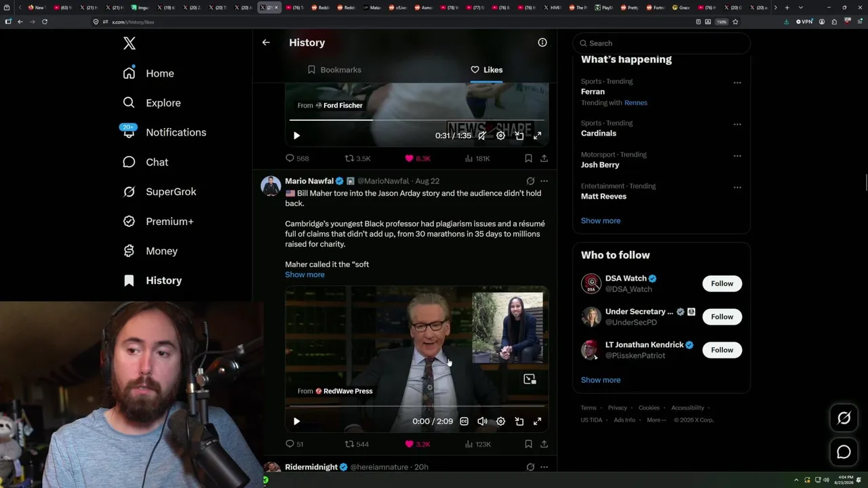Bookmark the post with 3.2K likes
This screenshot has height=488, width=868.
coord(528,445)
